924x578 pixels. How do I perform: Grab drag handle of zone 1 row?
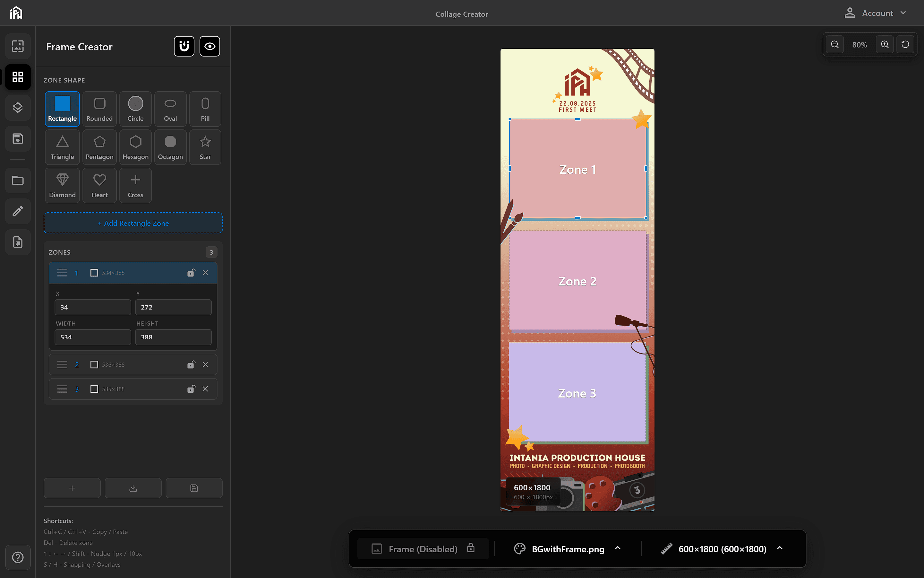click(x=62, y=273)
